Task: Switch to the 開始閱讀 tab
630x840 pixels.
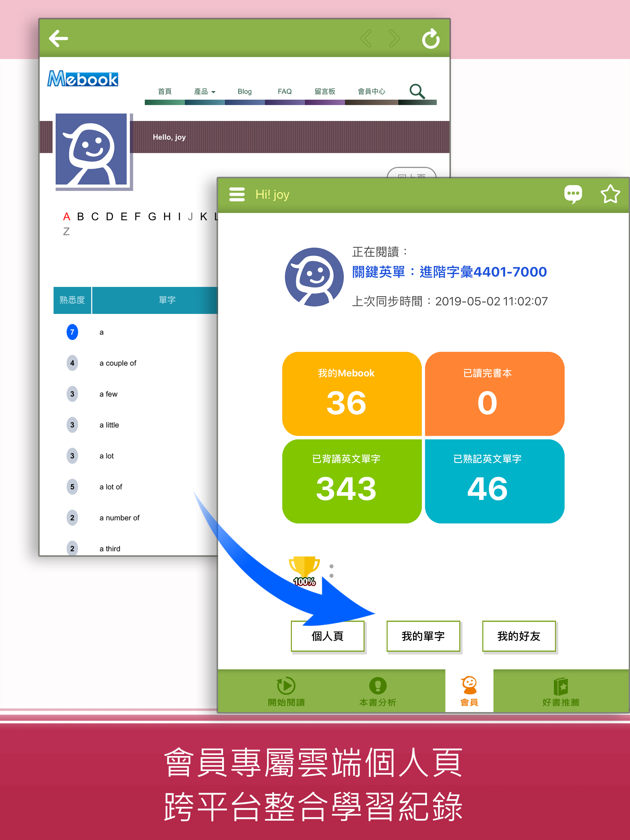Action: [286, 691]
